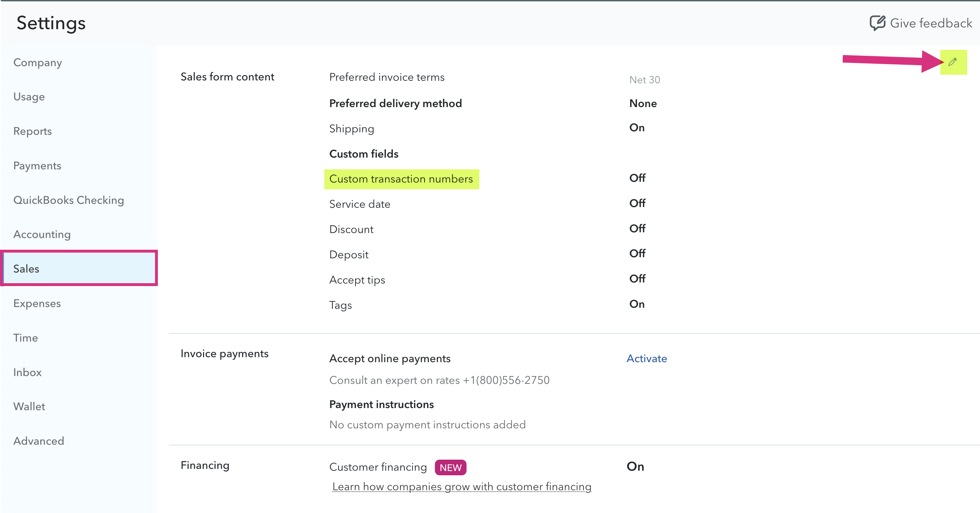
Task: Click the Sales form content section heading
Action: pos(227,77)
